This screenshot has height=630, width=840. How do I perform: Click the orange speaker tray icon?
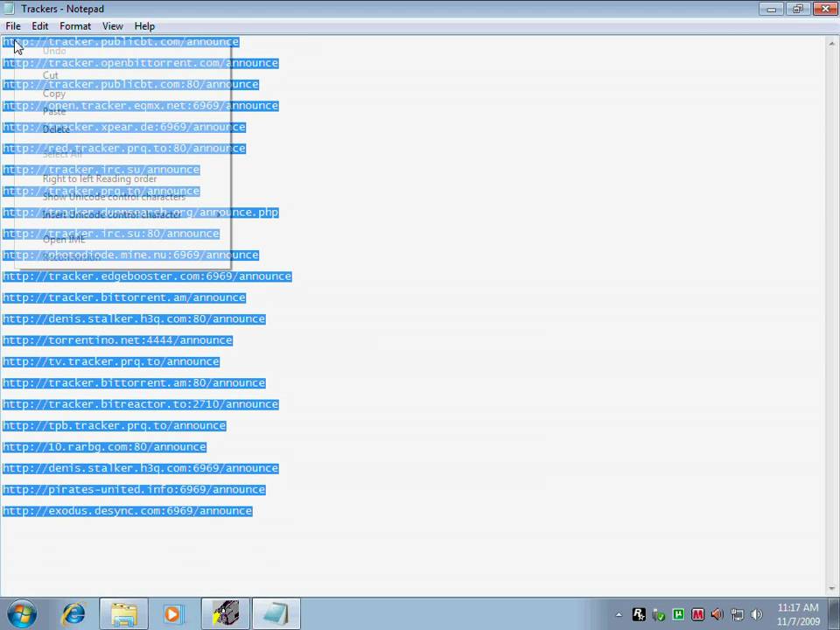pos(717,614)
